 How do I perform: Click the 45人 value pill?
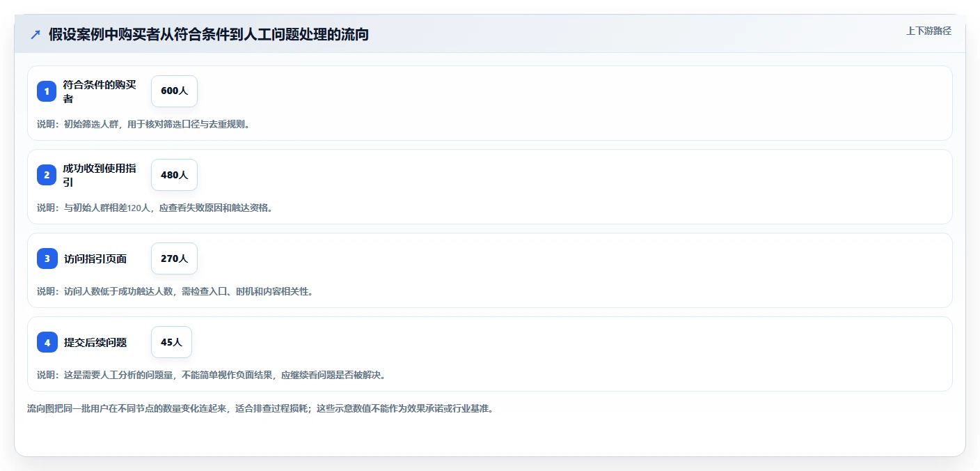pos(171,342)
